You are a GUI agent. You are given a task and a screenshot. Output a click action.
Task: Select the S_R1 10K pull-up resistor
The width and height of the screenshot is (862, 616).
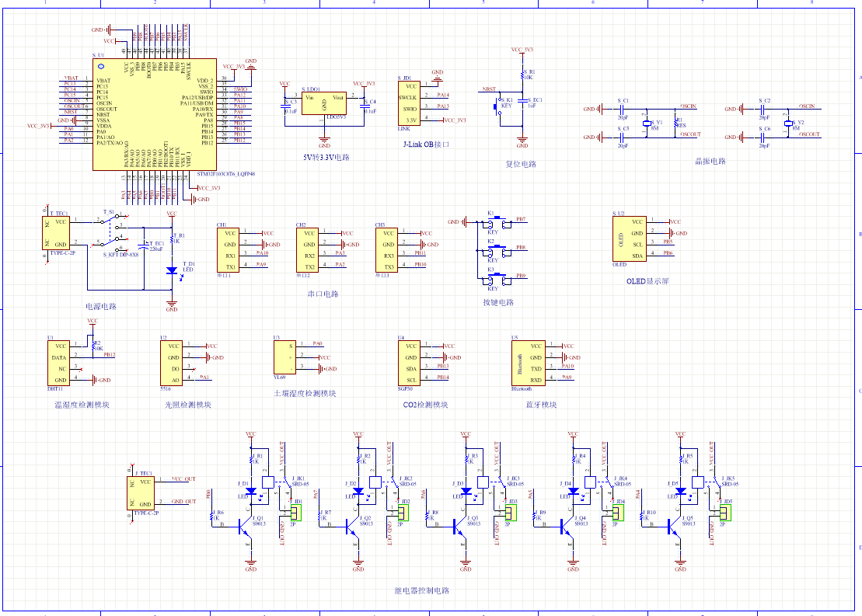pyautogui.click(x=522, y=75)
